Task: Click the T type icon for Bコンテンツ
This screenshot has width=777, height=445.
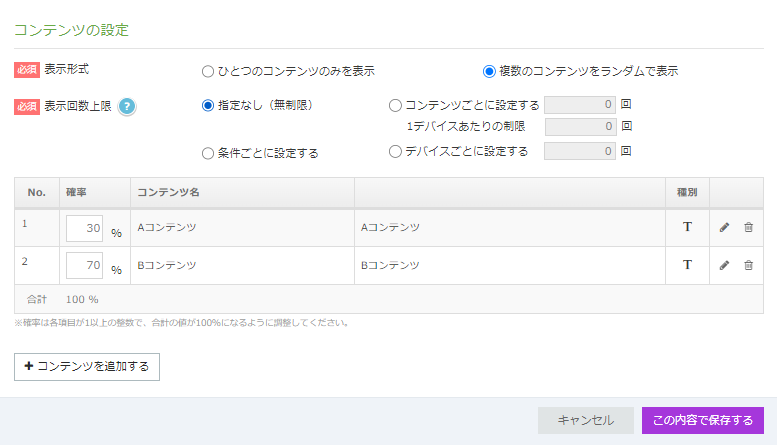Action: pos(687,265)
